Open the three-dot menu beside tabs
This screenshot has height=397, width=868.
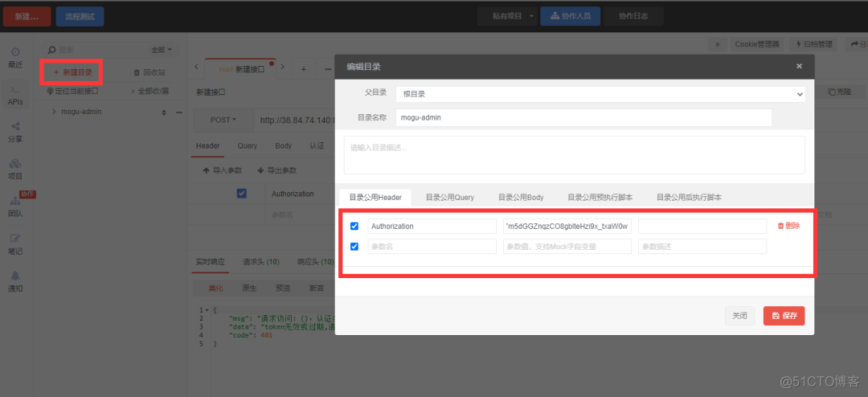point(328,69)
